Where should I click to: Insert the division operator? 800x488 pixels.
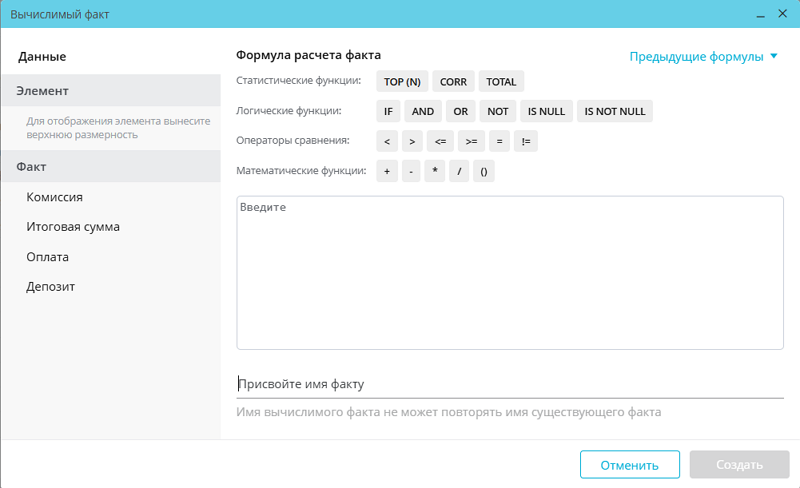(459, 172)
